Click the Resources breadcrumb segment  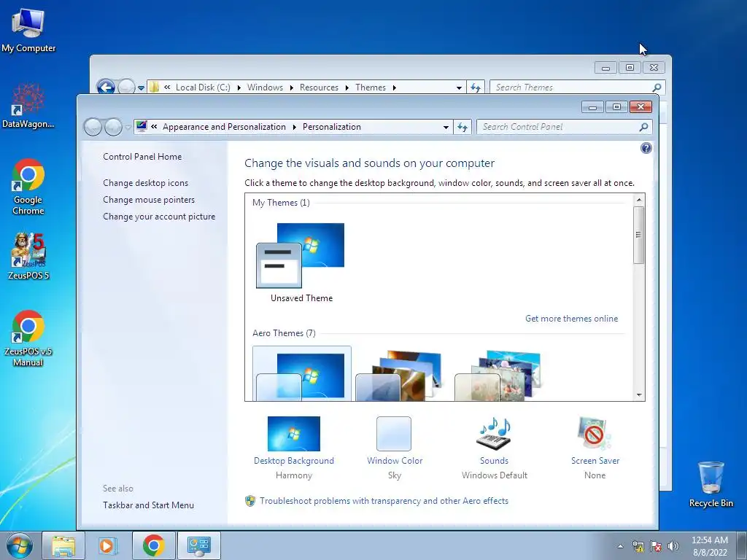click(320, 87)
